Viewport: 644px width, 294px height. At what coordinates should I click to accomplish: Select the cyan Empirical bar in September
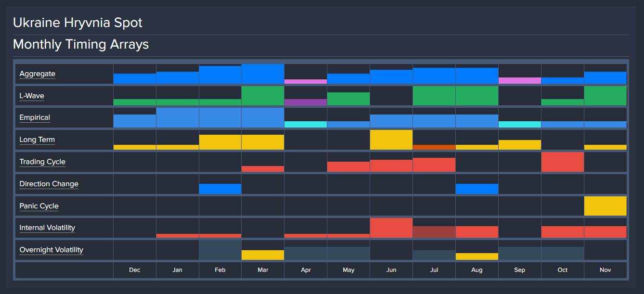click(519, 124)
